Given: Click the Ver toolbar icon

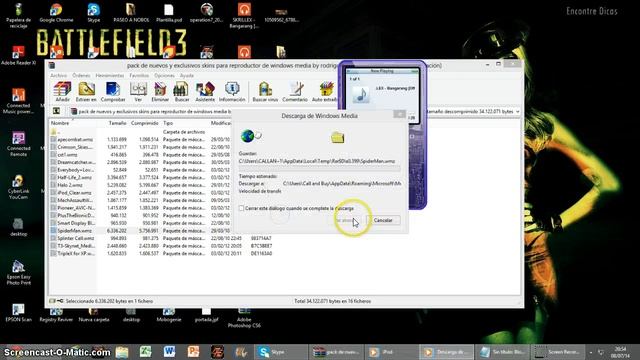Looking at the screenshot, I should click(138, 92).
